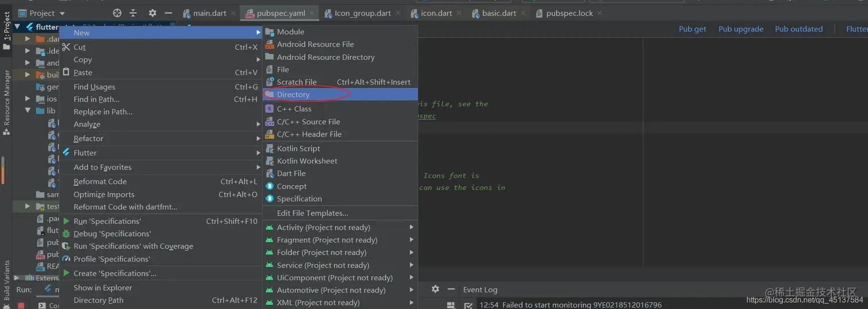
Task: Click the locate-file crosshair icon in Project panel
Action: click(x=117, y=13)
